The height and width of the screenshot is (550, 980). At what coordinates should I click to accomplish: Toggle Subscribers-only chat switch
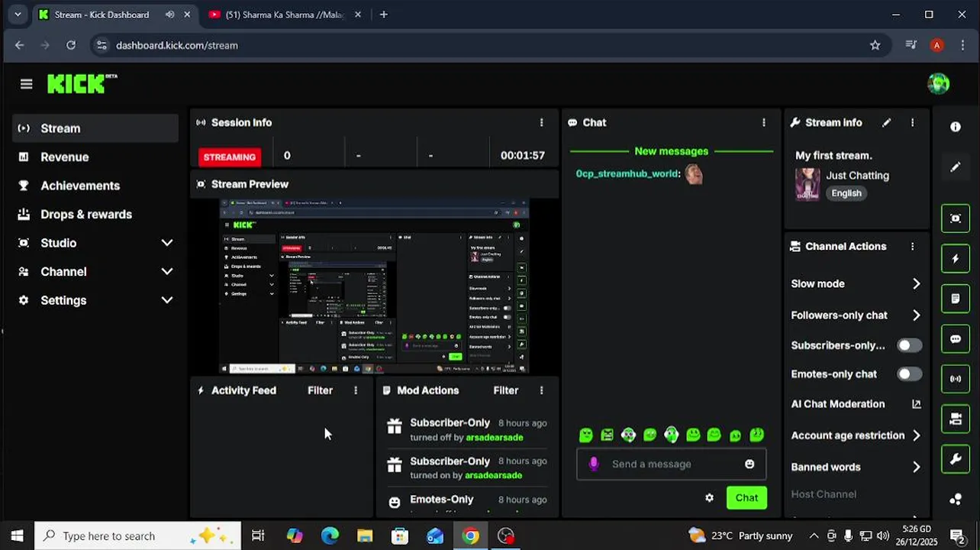click(x=909, y=345)
